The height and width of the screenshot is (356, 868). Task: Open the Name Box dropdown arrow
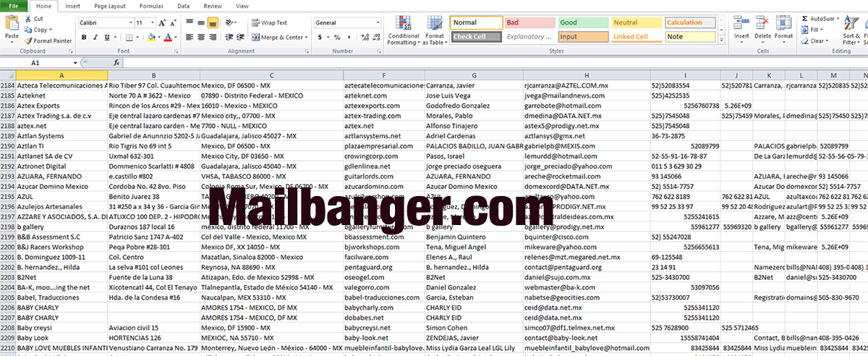tap(75, 63)
